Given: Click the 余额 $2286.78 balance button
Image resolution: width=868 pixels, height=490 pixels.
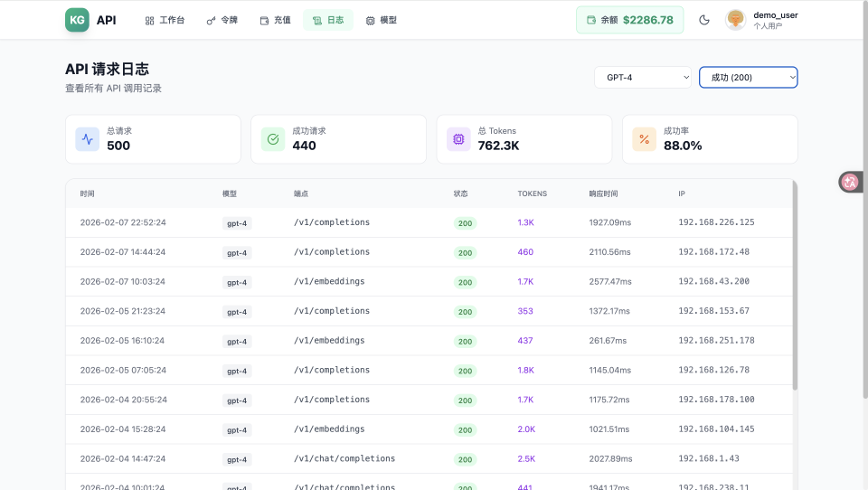Looking at the screenshot, I should (629, 20).
